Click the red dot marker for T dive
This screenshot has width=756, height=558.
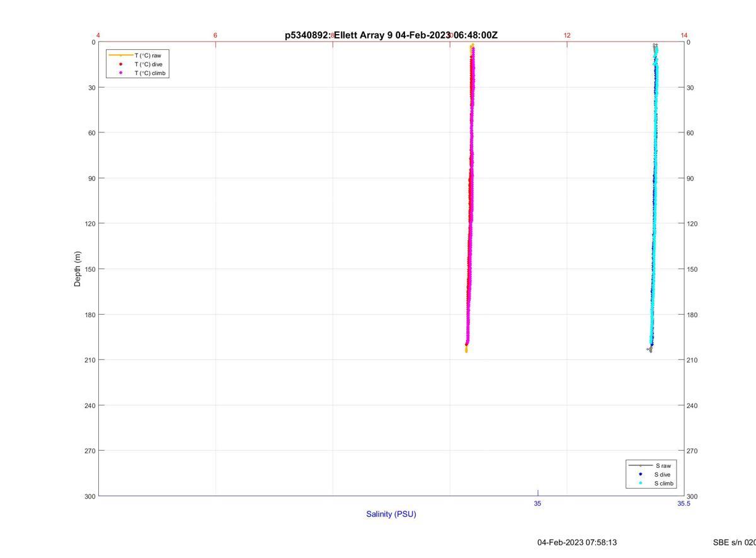(x=120, y=64)
